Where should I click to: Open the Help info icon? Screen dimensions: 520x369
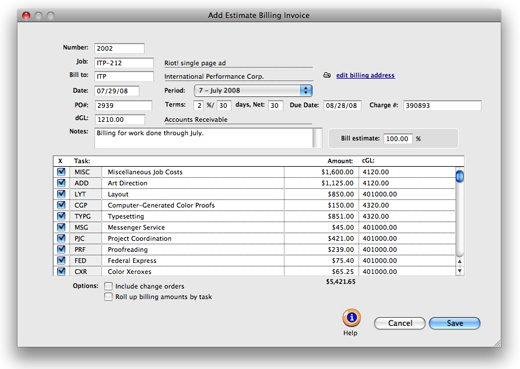pos(351,317)
